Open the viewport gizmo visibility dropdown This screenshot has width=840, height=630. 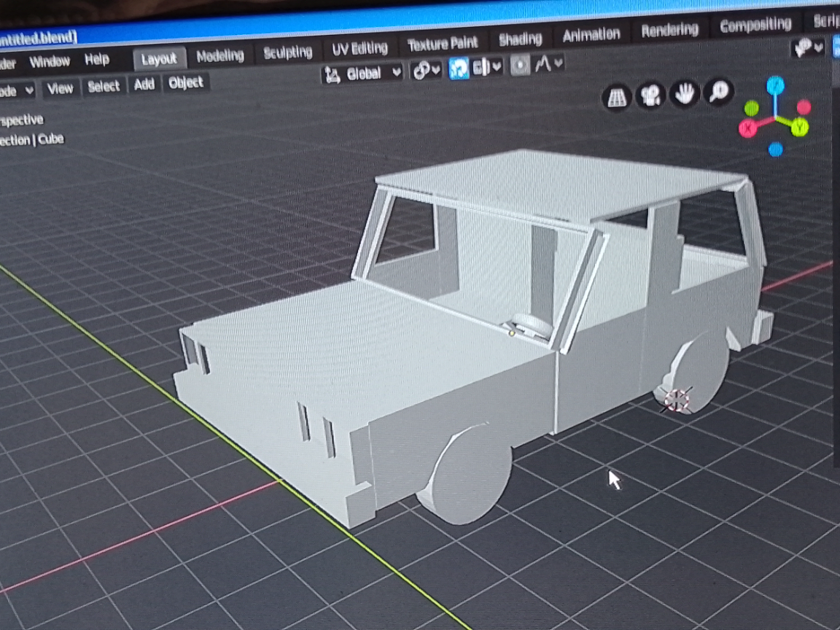(808, 47)
